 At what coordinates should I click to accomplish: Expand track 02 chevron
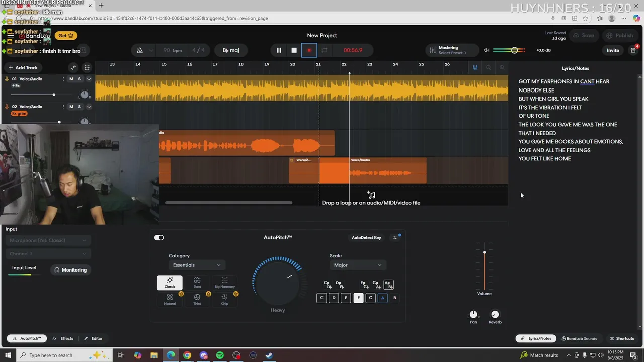[89, 107]
